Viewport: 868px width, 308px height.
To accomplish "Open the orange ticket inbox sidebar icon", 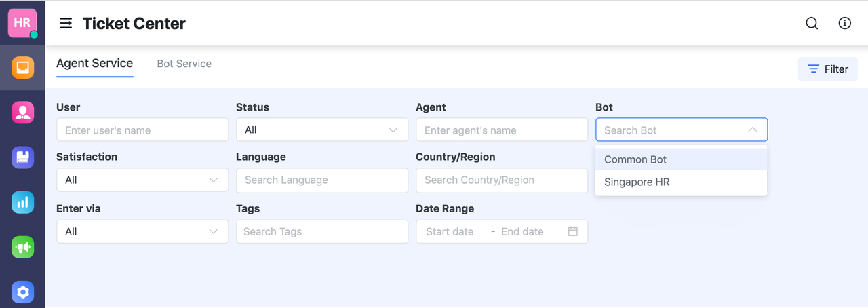I will 22,68.
